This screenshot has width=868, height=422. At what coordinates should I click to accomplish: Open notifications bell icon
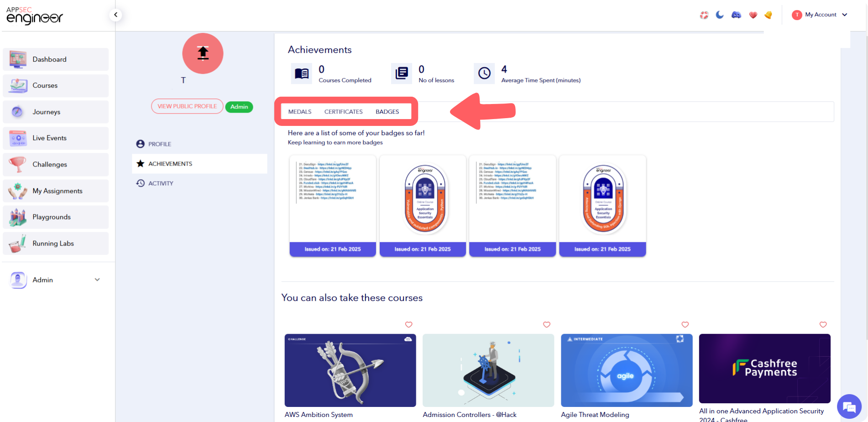coord(769,15)
